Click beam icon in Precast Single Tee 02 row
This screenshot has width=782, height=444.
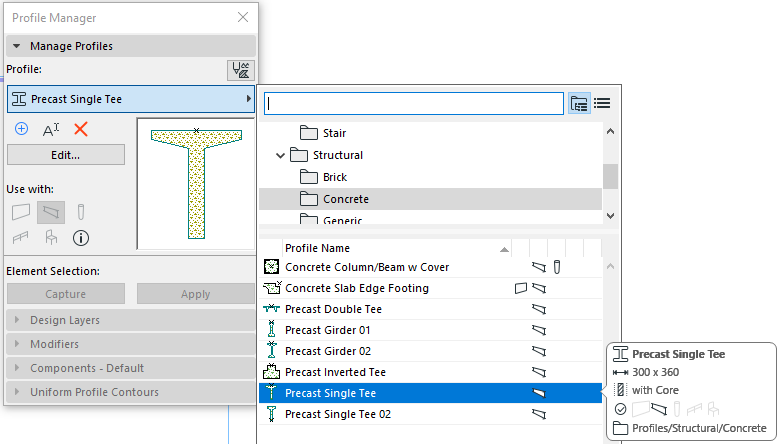[x=539, y=414]
